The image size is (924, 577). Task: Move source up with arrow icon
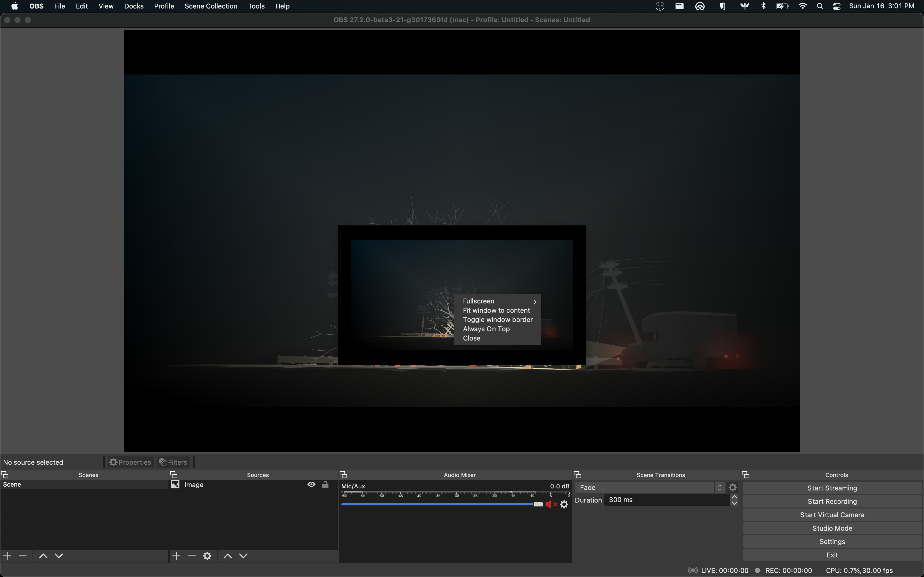pyautogui.click(x=228, y=556)
